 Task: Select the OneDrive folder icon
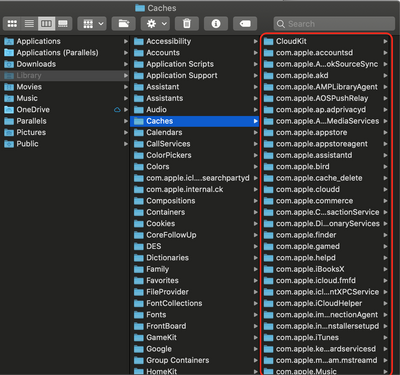coord(9,110)
